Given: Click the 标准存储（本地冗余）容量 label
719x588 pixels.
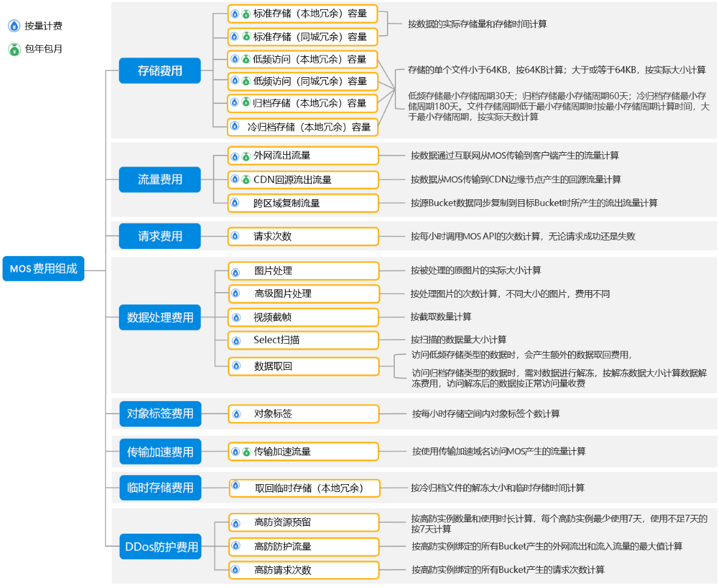Looking at the screenshot, I should (x=310, y=14).
